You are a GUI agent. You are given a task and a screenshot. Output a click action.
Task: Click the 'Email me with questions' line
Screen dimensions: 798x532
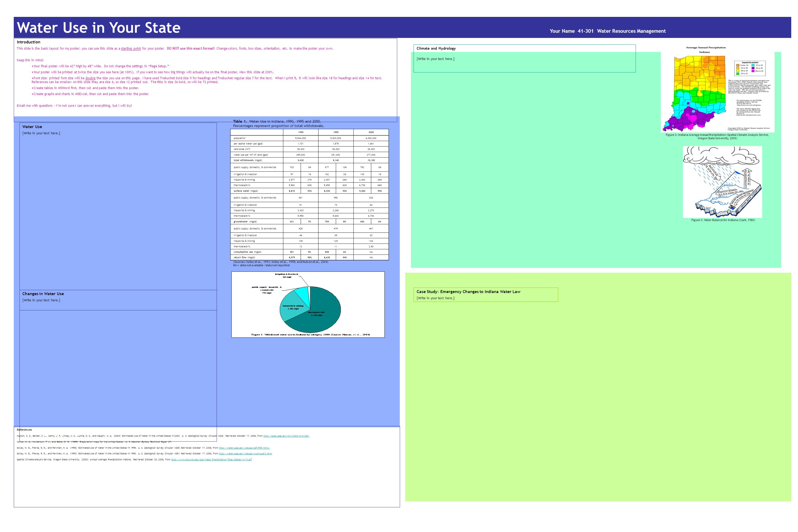pos(74,105)
